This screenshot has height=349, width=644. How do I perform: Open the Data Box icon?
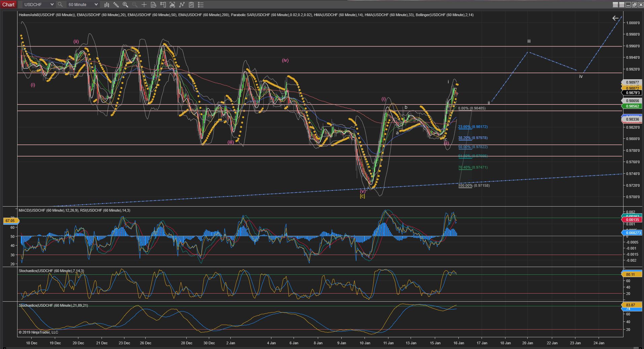point(153,5)
